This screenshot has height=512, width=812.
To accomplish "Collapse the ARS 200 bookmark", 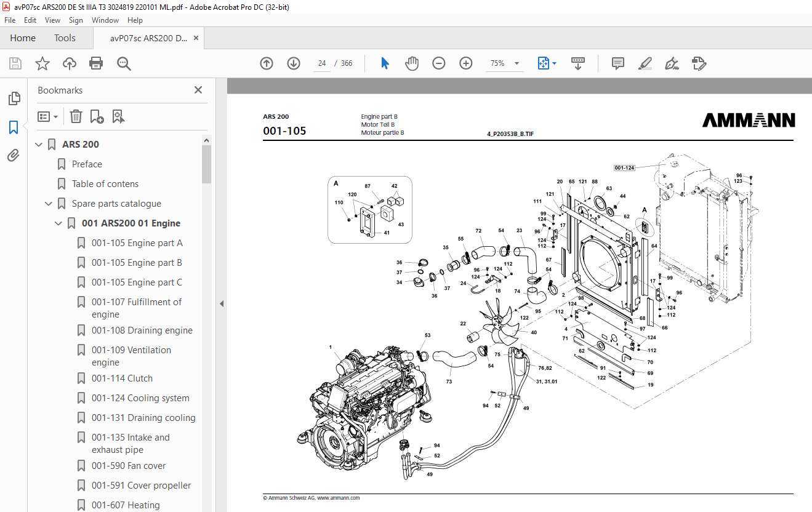I will pos(39,145).
